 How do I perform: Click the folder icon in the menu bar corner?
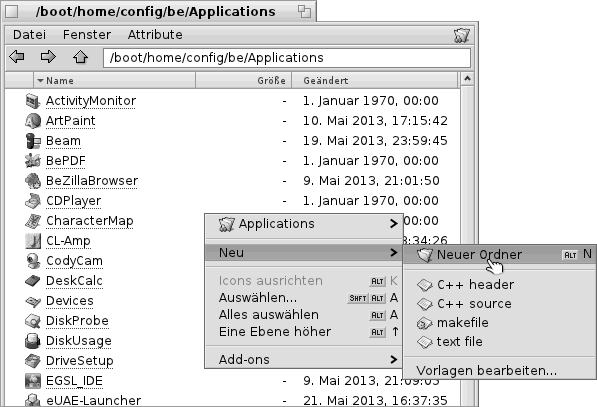(461, 35)
